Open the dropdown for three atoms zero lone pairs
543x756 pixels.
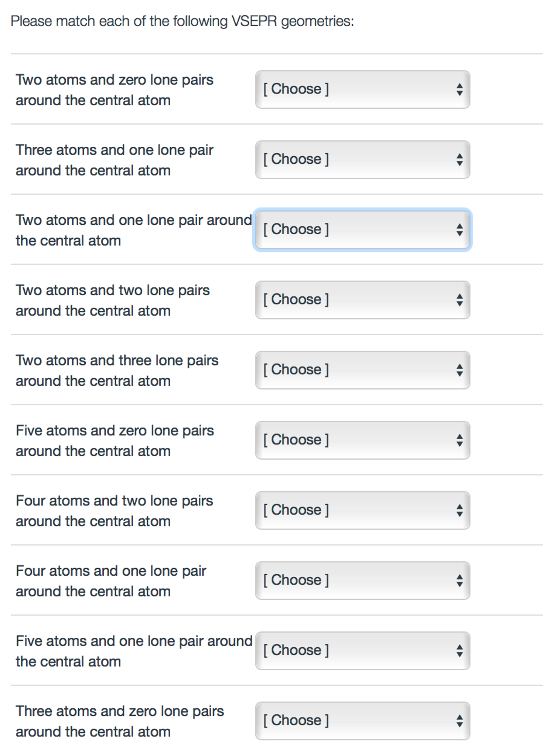tap(362, 720)
